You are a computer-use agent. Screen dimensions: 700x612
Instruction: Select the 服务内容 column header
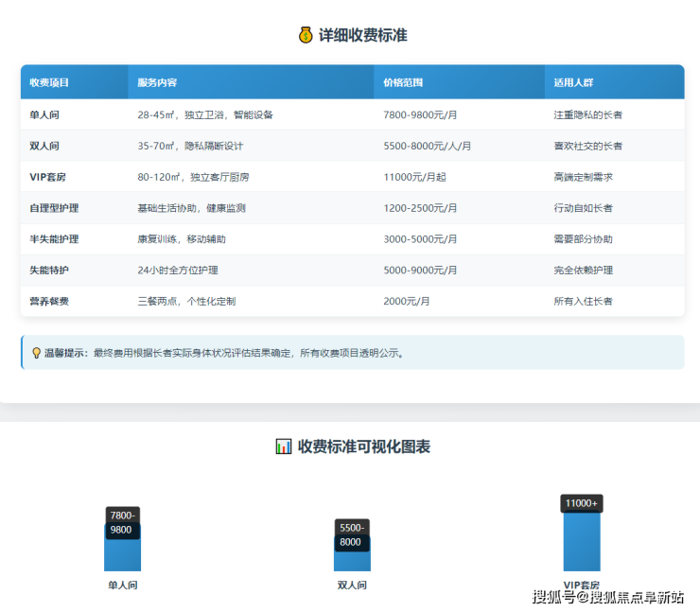pyautogui.click(x=157, y=82)
